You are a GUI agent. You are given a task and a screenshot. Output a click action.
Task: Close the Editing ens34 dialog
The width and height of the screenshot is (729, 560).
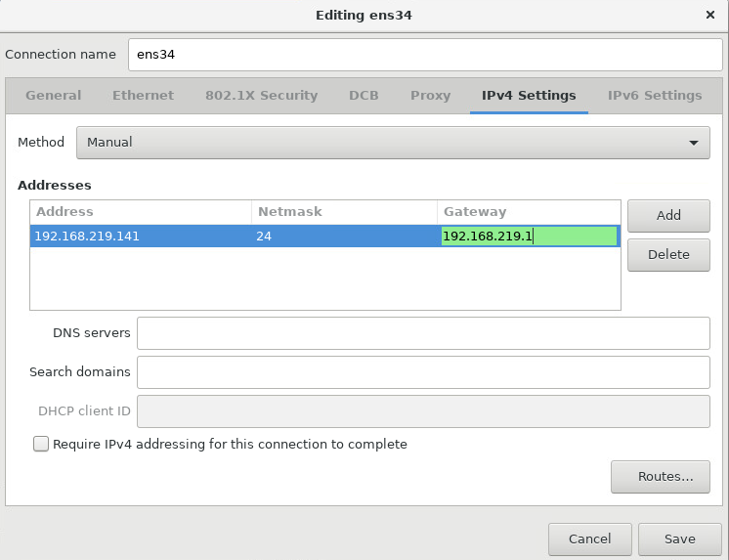[x=709, y=15]
